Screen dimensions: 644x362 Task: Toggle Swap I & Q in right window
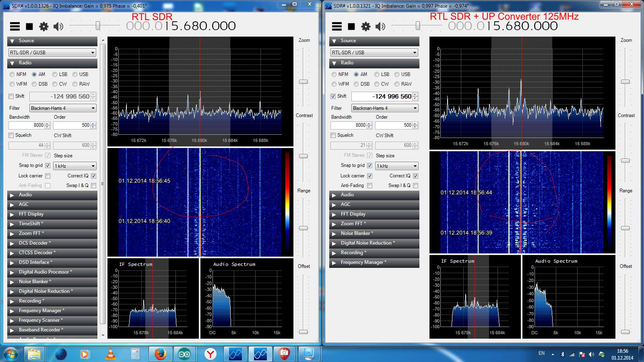click(415, 185)
